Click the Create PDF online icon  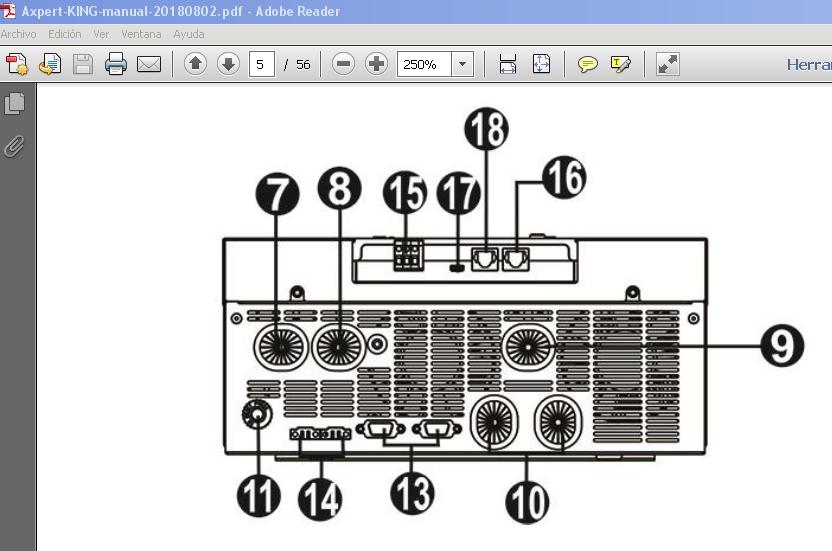click(16, 64)
